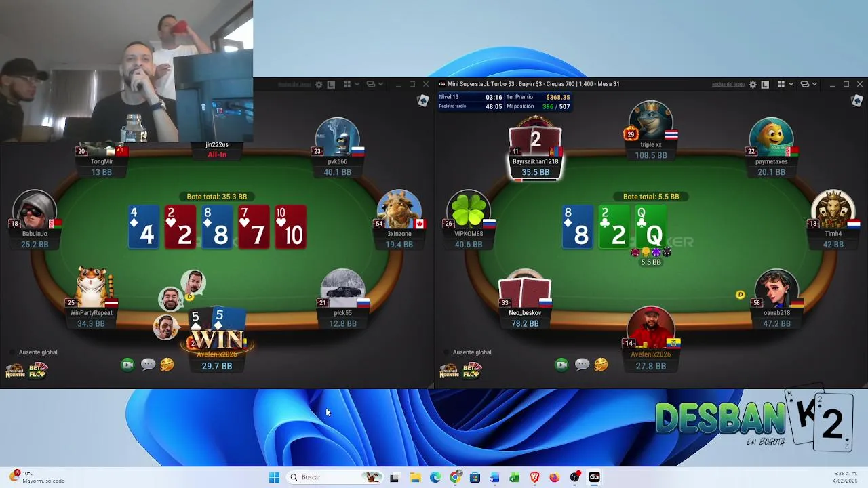
Task: Open stacked tables icon in right table titlebar
Action: (x=804, y=85)
